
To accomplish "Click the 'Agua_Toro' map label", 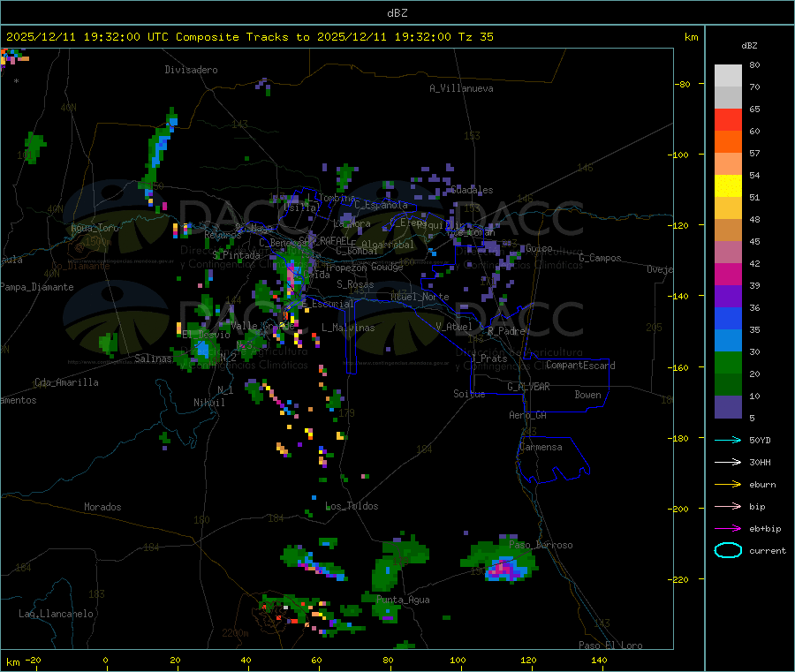I will (95, 228).
